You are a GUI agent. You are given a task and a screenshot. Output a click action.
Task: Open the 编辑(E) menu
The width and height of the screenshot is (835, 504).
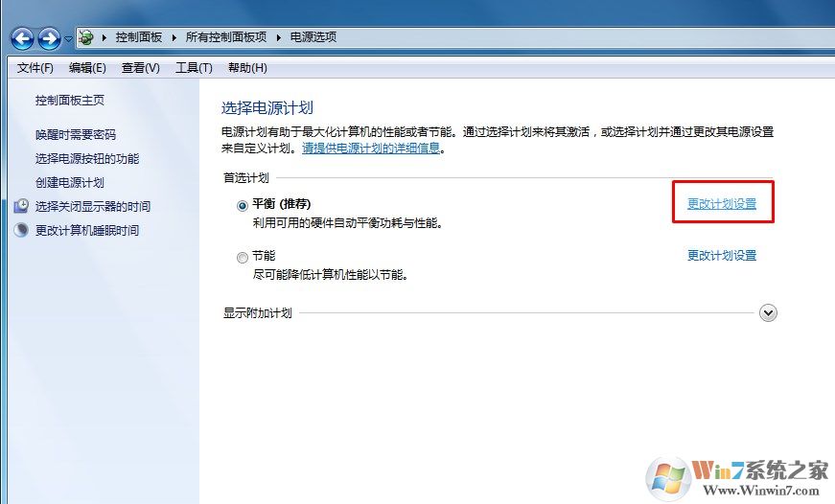(87, 68)
